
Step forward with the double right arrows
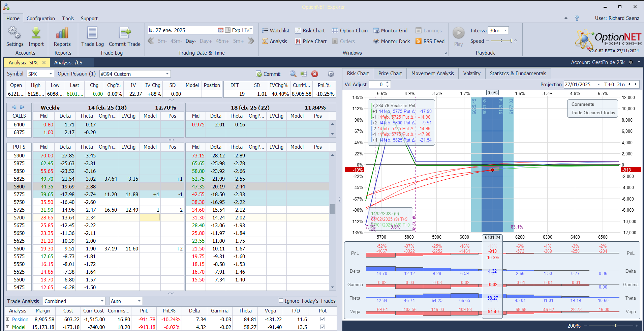coord(251,41)
